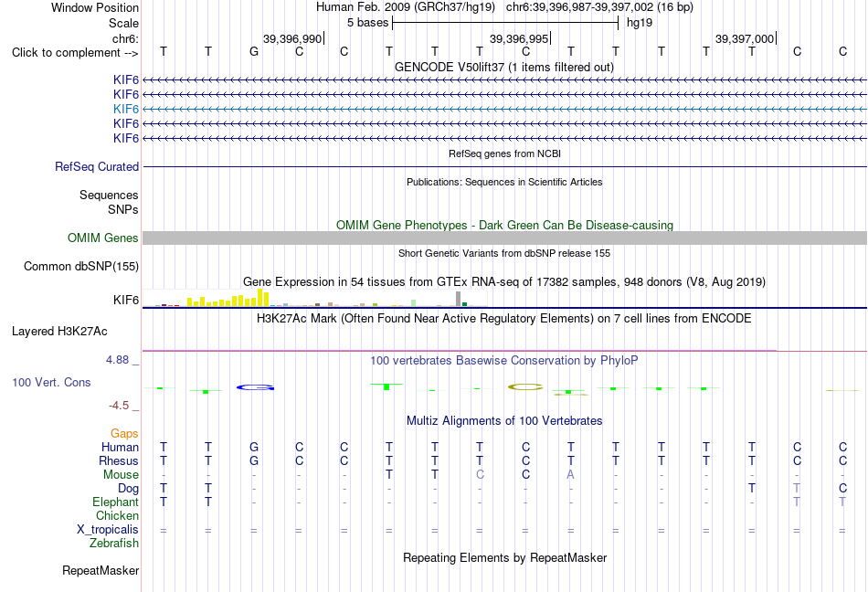868x592 pixels.
Task: Click the 4.88 PhyloP upper limit value
Action: (x=117, y=360)
